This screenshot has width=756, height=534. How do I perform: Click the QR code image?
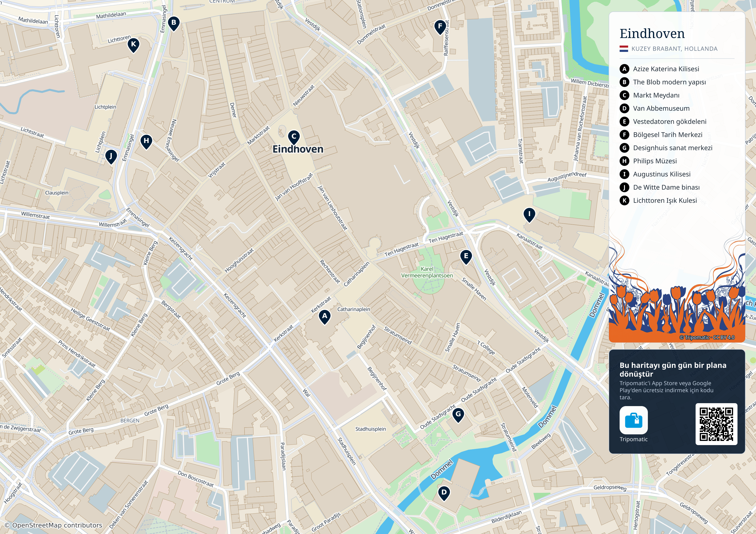tap(717, 424)
